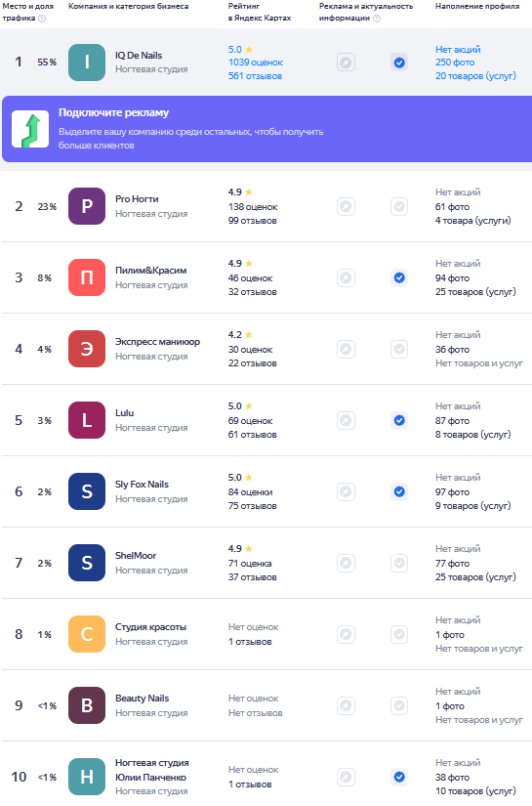Open the ShelMoor company name
The width and height of the screenshot is (532, 806).
(x=136, y=556)
